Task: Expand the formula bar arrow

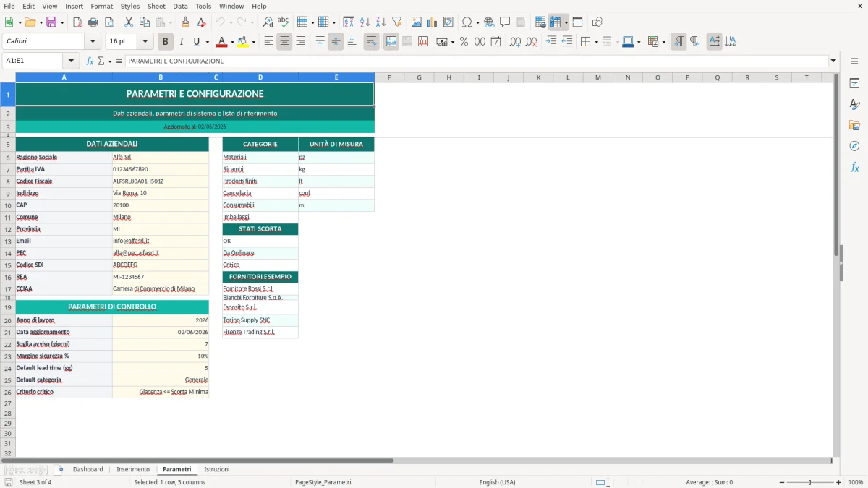Action: 833,61
